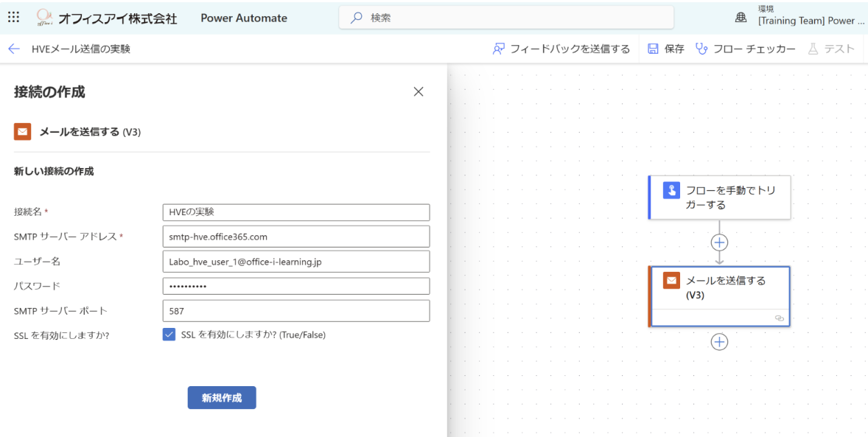
Task: Click the Power Automate title
Action: (244, 18)
